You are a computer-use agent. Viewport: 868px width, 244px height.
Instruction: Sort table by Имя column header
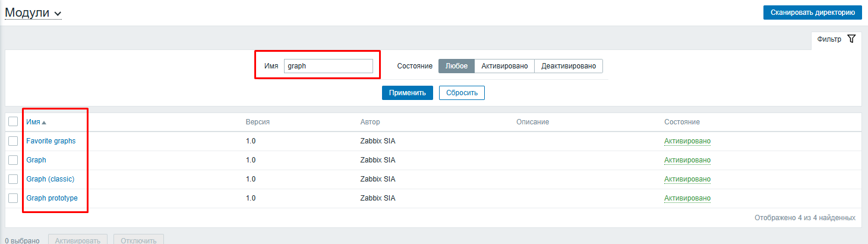click(x=36, y=122)
